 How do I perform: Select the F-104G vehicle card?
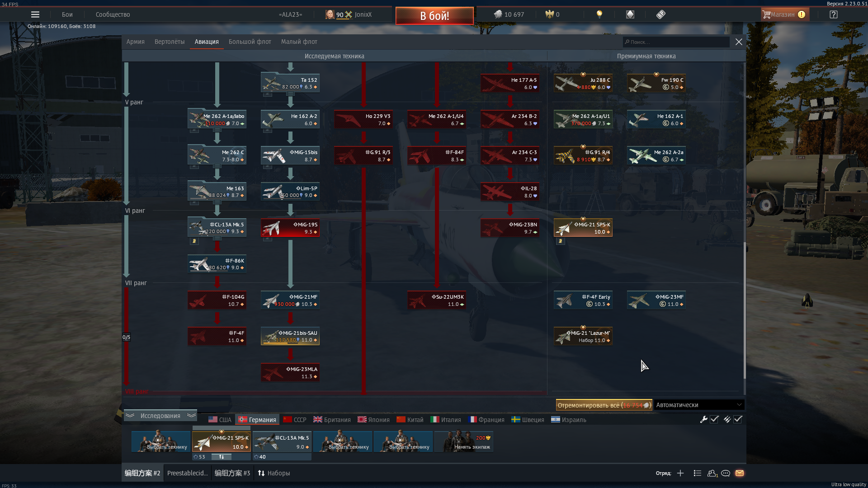point(217,300)
